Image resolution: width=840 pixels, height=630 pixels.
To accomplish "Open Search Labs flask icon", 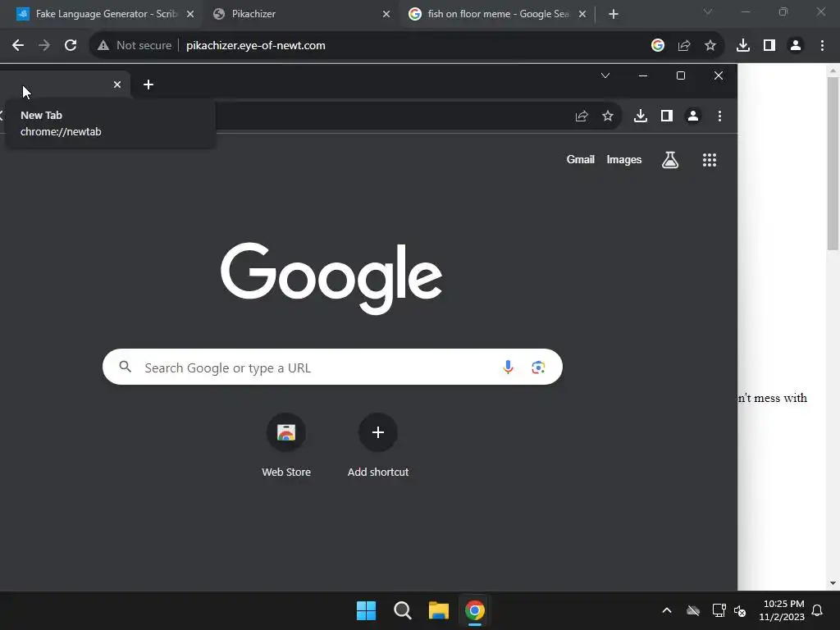I will point(669,160).
